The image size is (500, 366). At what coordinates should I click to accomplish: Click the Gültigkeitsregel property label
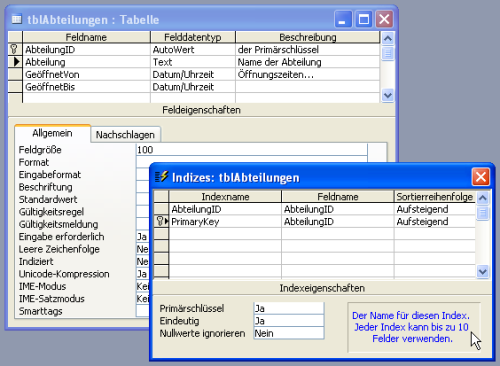click(x=51, y=212)
